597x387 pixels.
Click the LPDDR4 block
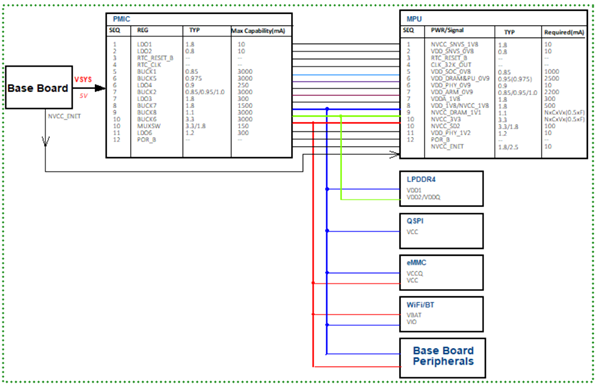[x=441, y=189]
